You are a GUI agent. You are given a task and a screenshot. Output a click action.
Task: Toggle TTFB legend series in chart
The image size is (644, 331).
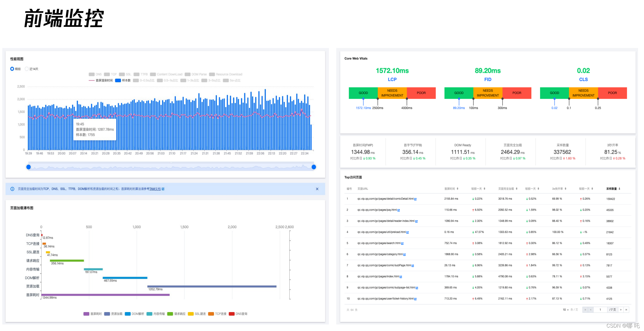click(141, 74)
